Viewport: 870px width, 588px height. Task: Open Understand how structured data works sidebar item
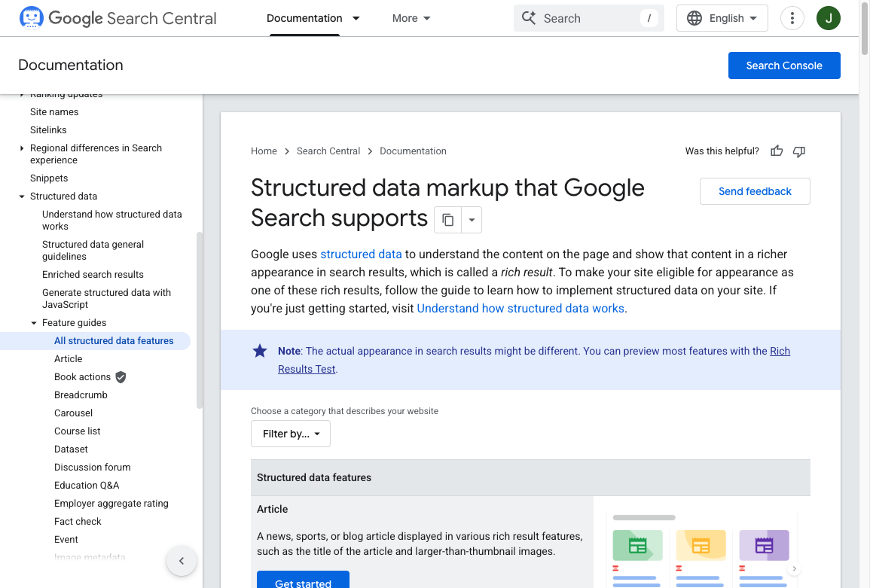coord(112,221)
